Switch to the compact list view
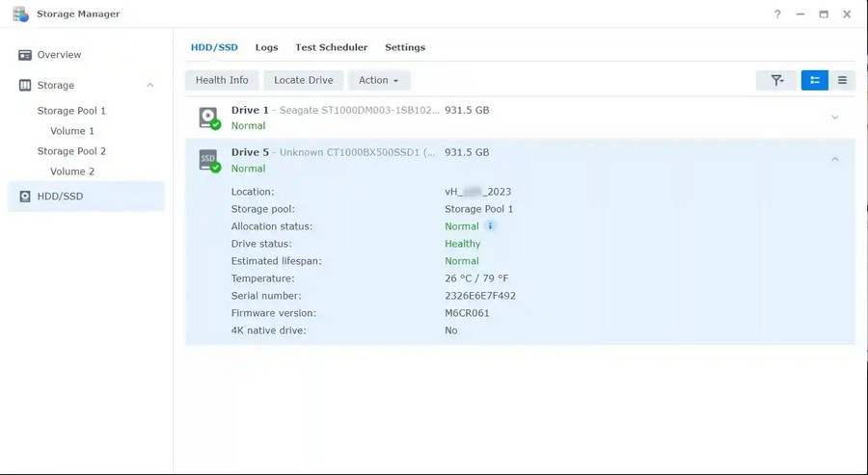Screen dimensions: 868x475 pyautogui.click(x=842, y=81)
